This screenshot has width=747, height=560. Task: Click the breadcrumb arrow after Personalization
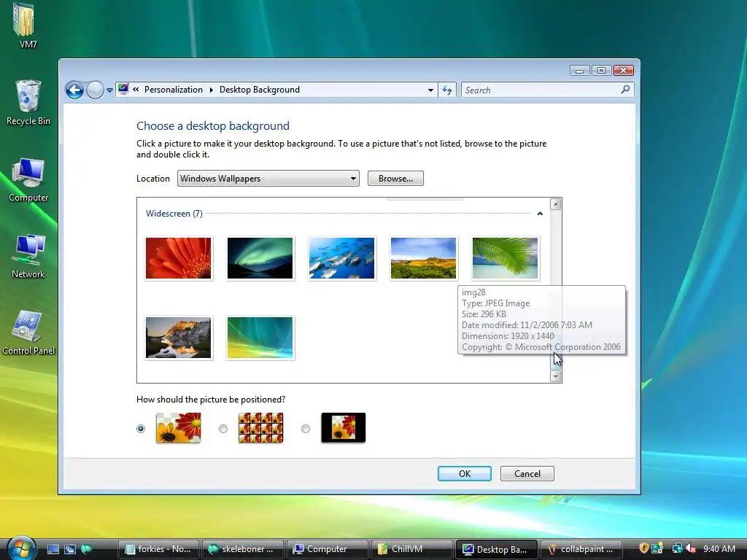click(211, 90)
